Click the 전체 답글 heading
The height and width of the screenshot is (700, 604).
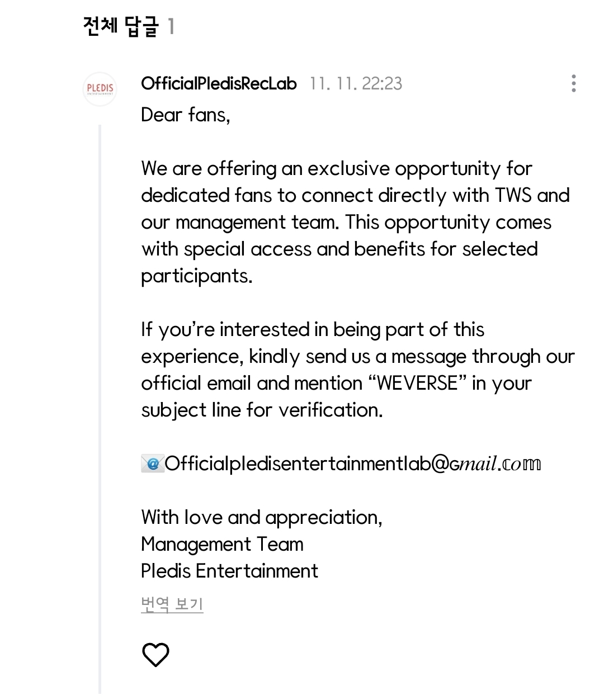click(x=120, y=26)
